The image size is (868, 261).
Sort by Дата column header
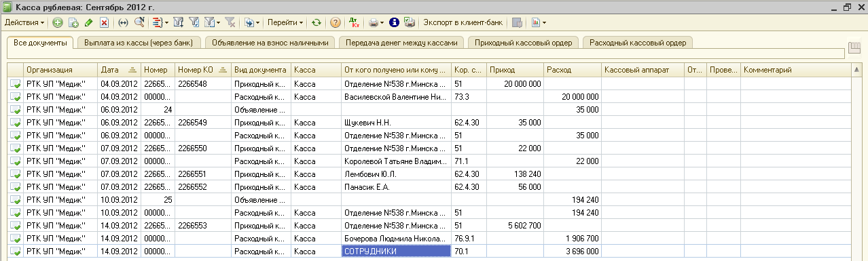point(119,70)
